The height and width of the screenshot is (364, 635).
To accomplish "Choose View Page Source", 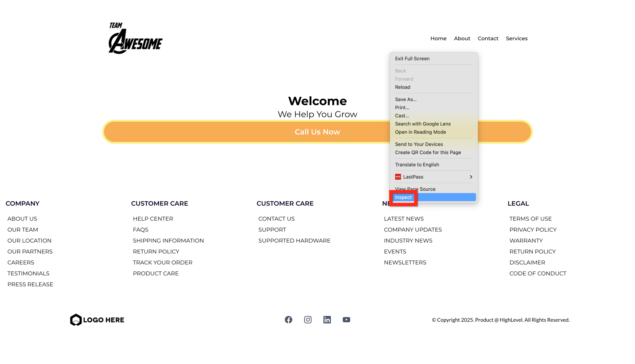I will click(x=415, y=189).
